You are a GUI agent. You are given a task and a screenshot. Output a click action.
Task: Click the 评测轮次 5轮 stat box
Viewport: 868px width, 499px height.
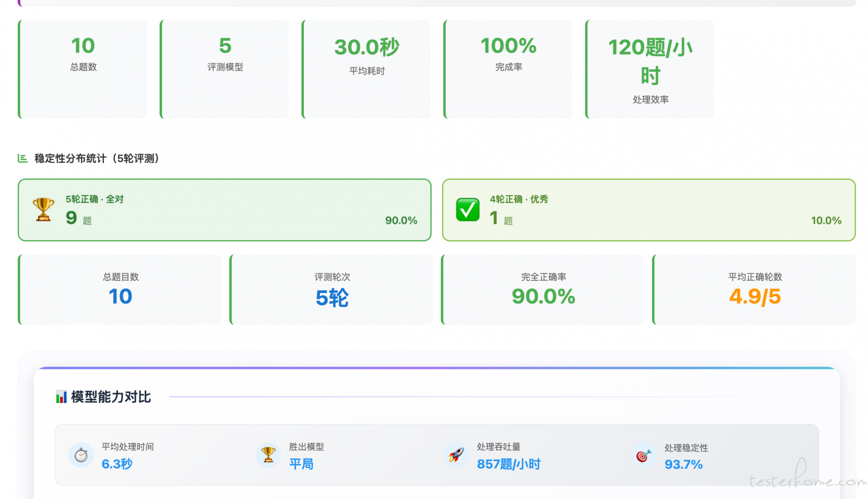(332, 290)
